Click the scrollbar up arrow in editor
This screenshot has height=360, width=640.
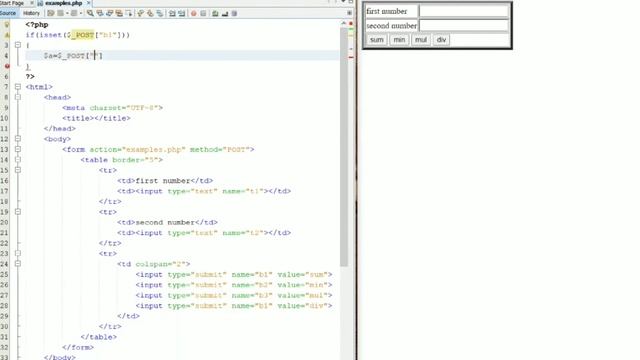pyautogui.click(x=344, y=24)
